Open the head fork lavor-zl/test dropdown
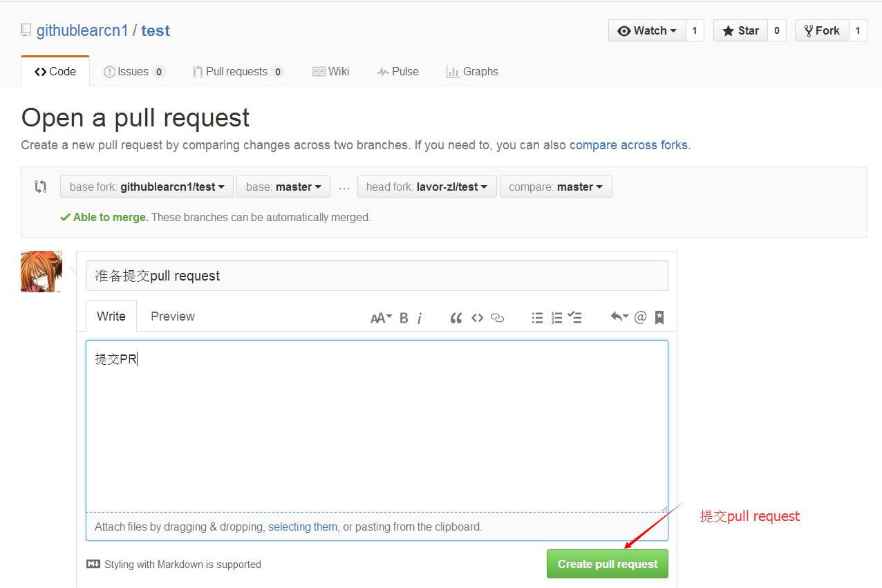Viewport: 882px width, 588px height. (x=426, y=186)
